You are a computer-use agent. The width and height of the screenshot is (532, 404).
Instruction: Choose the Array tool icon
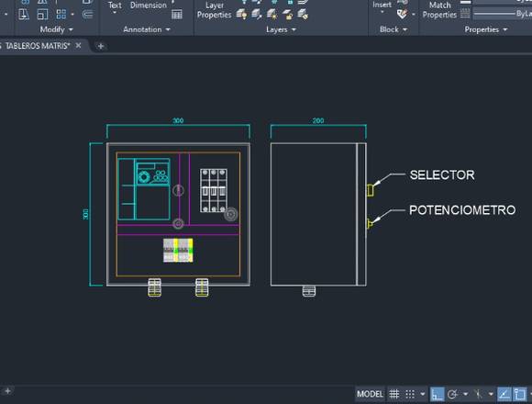(61, 15)
